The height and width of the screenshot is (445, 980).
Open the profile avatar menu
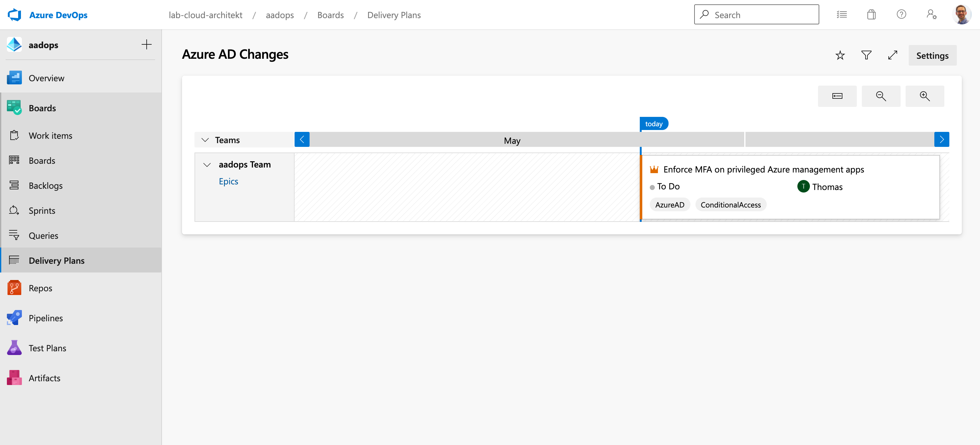pyautogui.click(x=961, y=14)
